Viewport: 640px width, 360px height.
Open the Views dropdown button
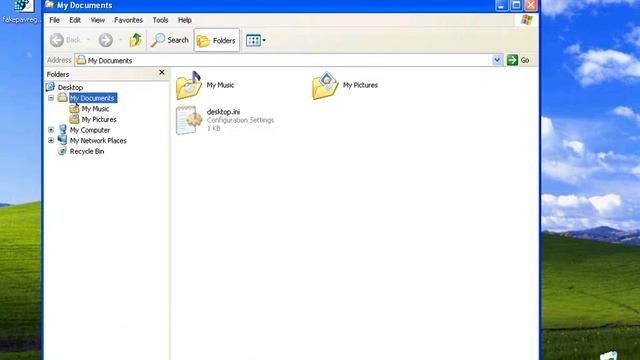coord(256,40)
